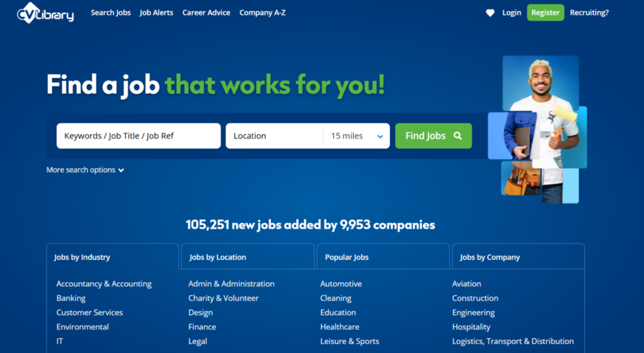644x353 pixels.
Task: Click the Find Jobs button
Action: 433,136
